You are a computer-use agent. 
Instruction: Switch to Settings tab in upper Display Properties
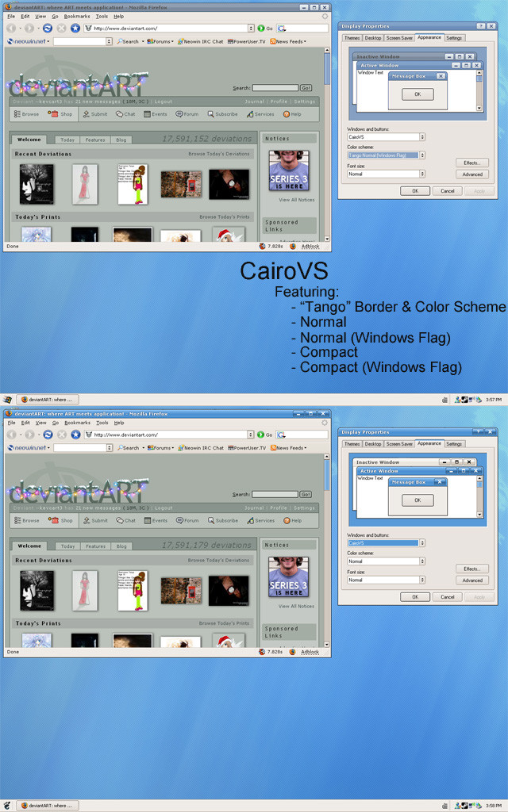tap(454, 38)
